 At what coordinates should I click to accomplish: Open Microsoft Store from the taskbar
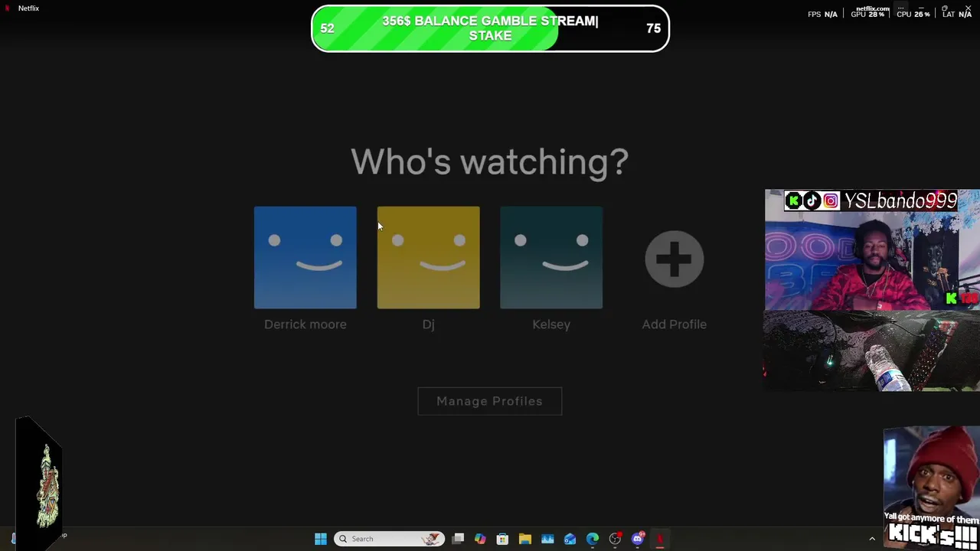(502, 539)
